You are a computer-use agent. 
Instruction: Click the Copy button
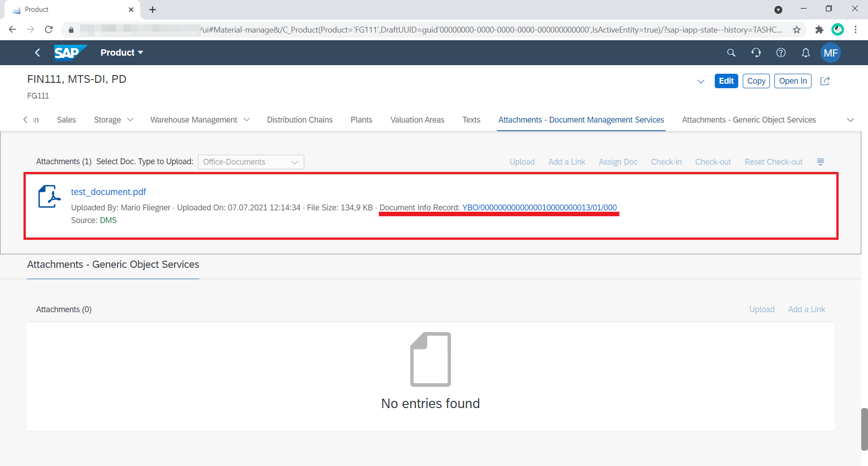pos(756,81)
